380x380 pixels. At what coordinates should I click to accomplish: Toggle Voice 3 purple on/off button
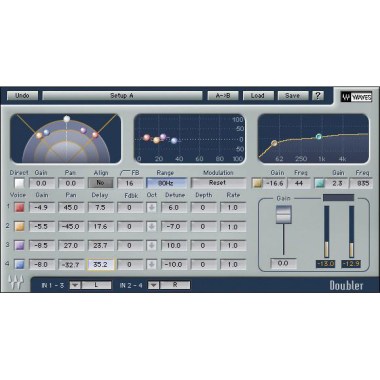click(20, 246)
